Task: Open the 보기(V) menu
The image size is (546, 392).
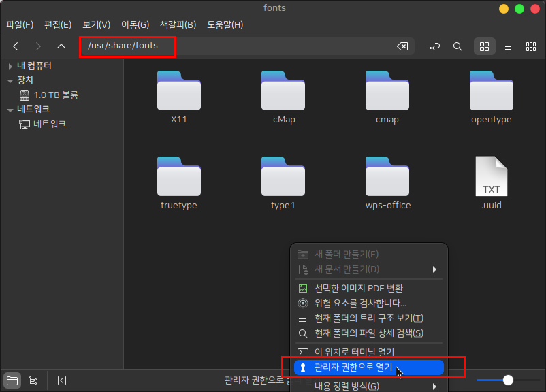Action: tap(97, 25)
